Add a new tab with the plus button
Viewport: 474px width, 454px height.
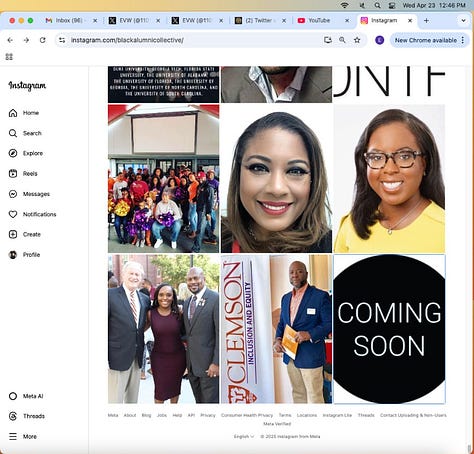pos(426,20)
